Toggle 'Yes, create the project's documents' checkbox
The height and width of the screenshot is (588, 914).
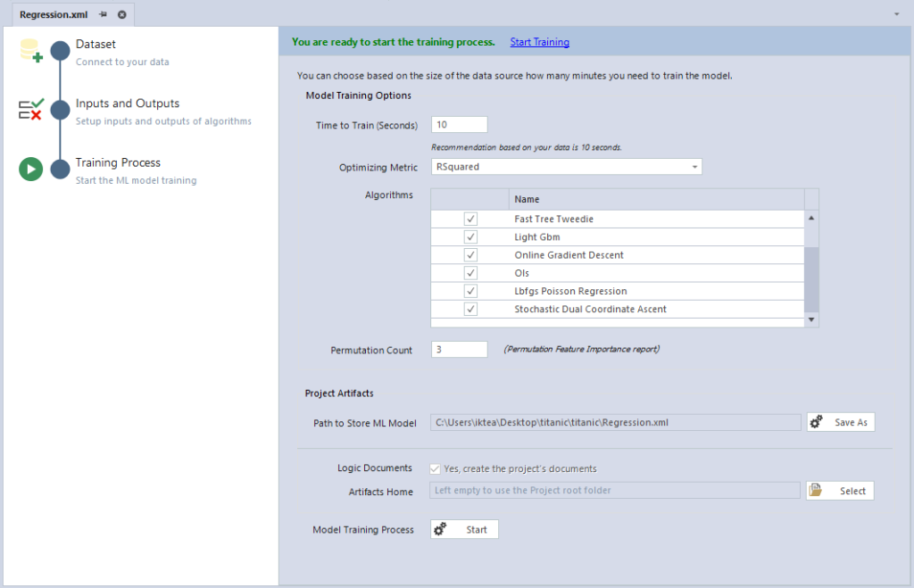pyautogui.click(x=435, y=468)
